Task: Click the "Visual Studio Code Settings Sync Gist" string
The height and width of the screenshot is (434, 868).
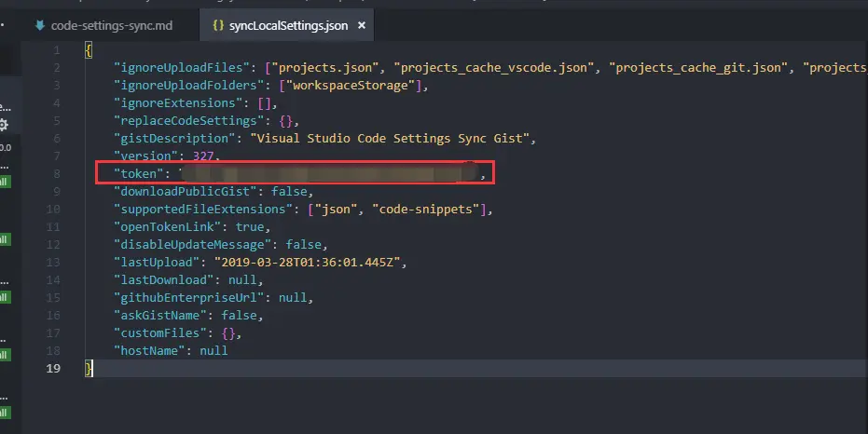Action: [x=390, y=138]
